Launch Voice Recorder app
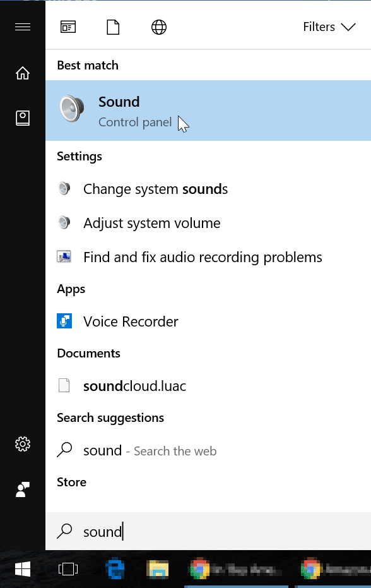This screenshot has width=371, height=588. (129, 321)
